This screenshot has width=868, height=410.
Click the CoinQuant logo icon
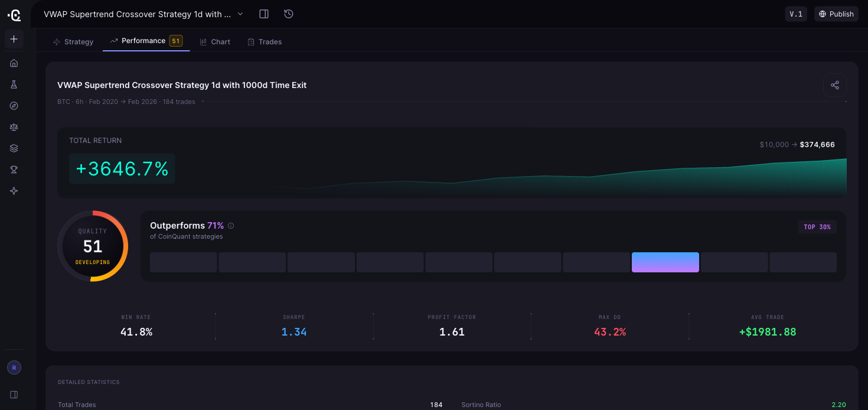(14, 15)
